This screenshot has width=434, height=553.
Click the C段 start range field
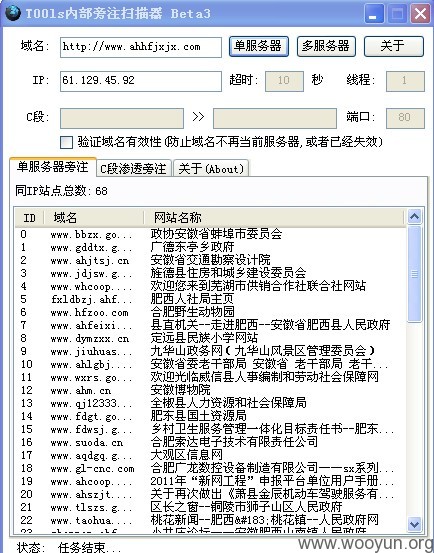pos(122,118)
